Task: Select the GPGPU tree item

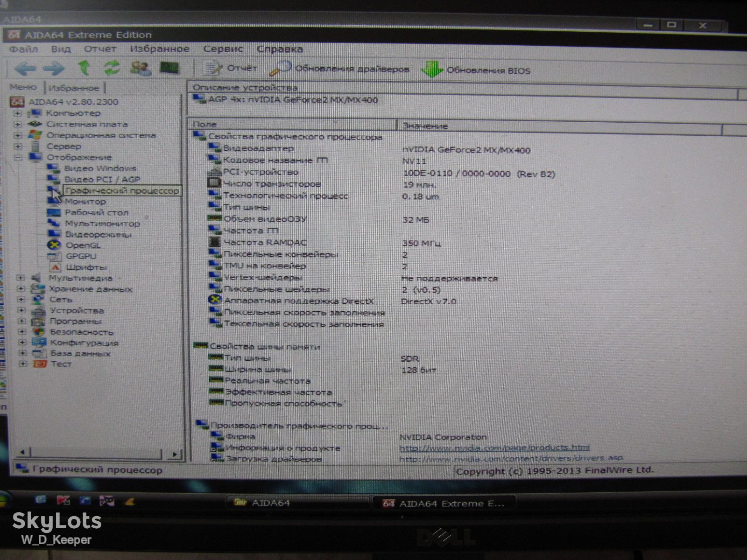Action: [81, 256]
